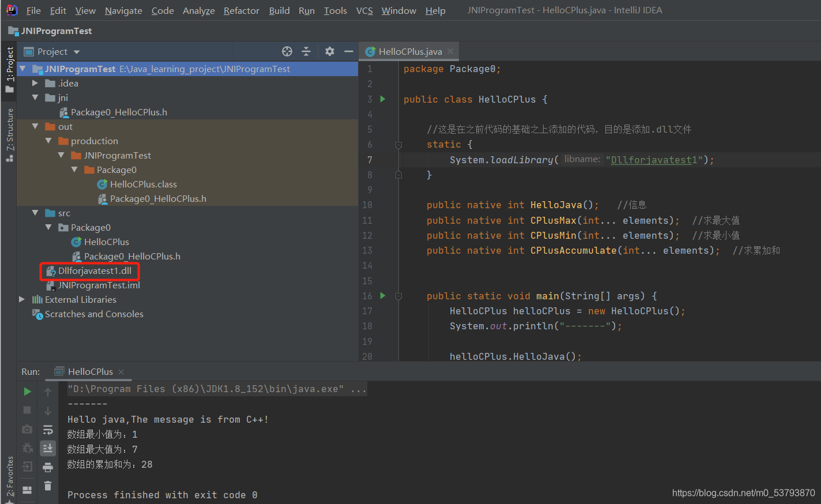Click the fold end marker at line 8

[x=398, y=175]
